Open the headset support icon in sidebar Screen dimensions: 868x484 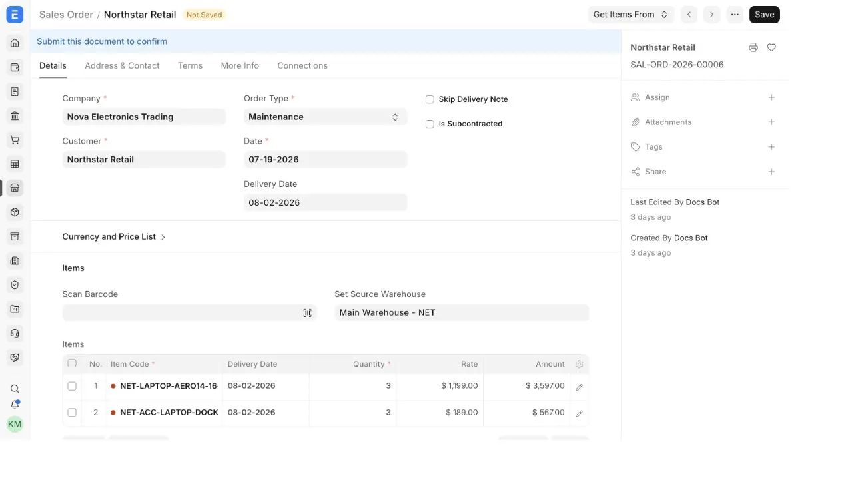(x=15, y=333)
